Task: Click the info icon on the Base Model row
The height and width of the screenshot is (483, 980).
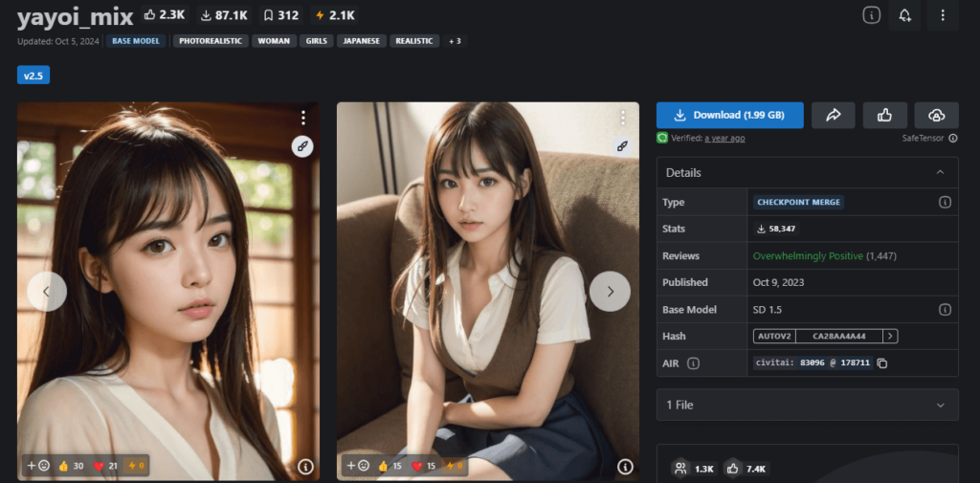Action: 945,310
